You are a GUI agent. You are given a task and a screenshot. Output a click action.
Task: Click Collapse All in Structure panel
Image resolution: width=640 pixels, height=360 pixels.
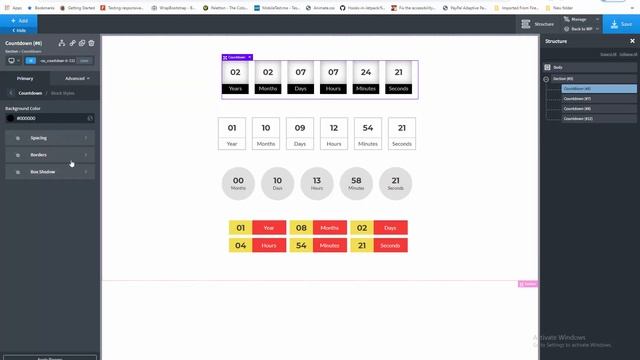click(x=628, y=54)
